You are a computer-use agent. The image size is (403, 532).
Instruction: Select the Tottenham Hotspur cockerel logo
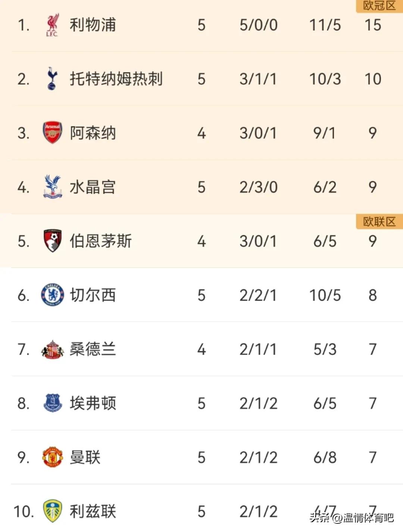point(52,79)
